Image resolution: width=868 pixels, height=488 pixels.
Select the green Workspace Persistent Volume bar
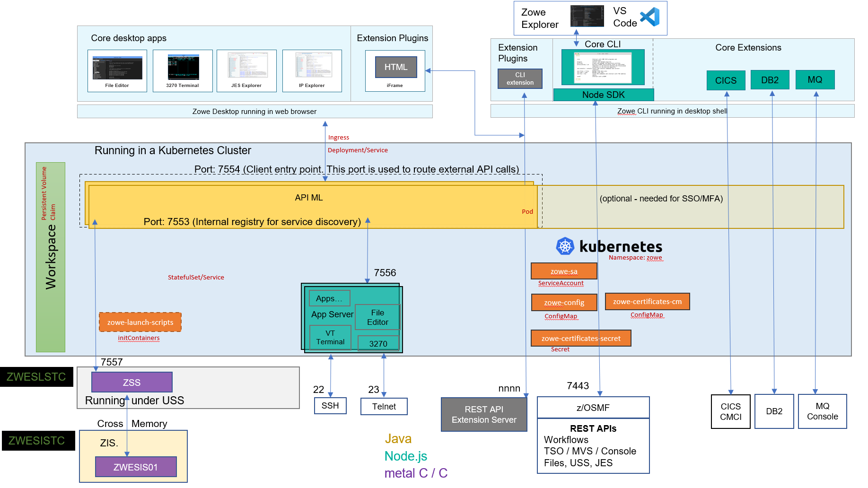point(50,255)
